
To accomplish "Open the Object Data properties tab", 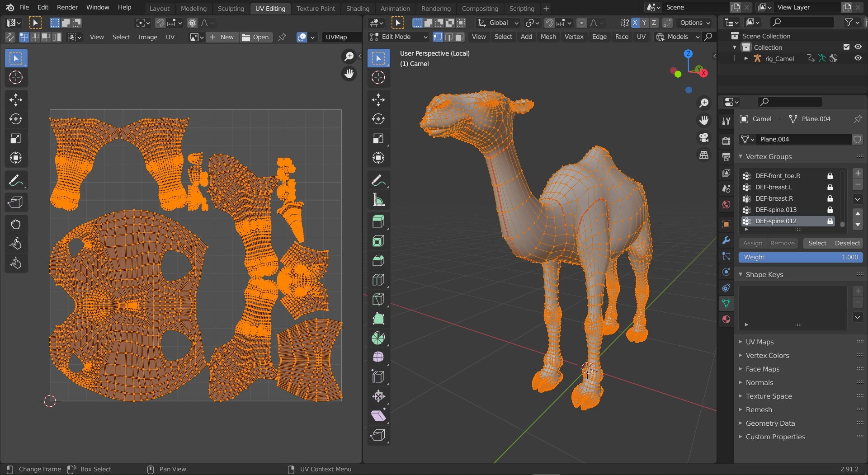I will pos(726,304).
